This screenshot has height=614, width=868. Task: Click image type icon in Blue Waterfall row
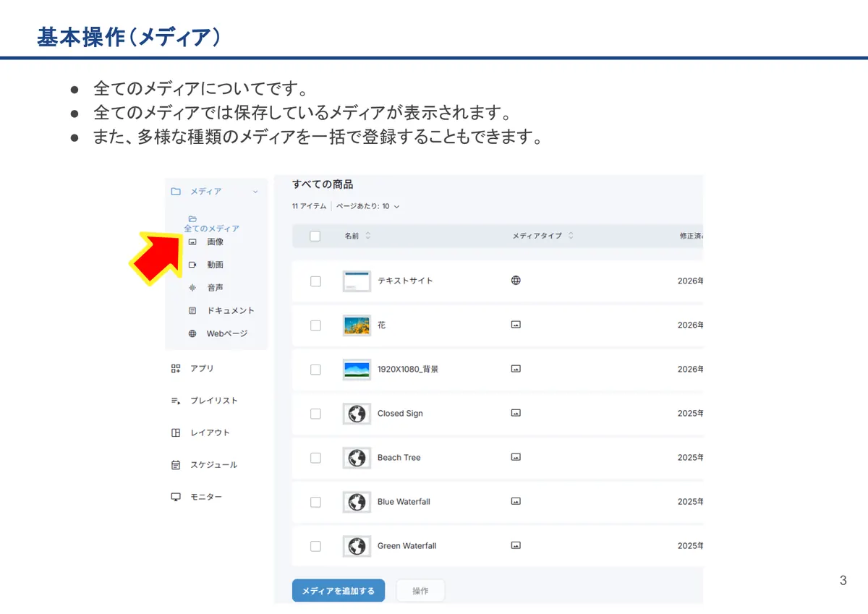[x=516, y=501]
